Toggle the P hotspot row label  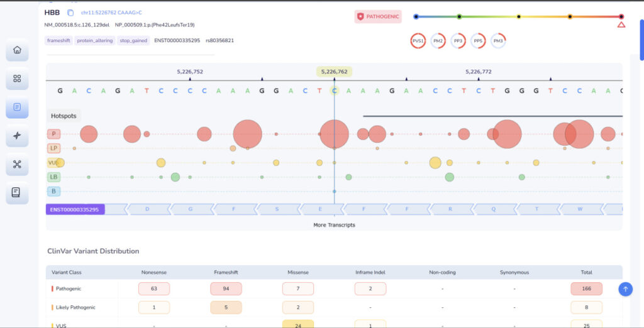(x=54, y=134)
